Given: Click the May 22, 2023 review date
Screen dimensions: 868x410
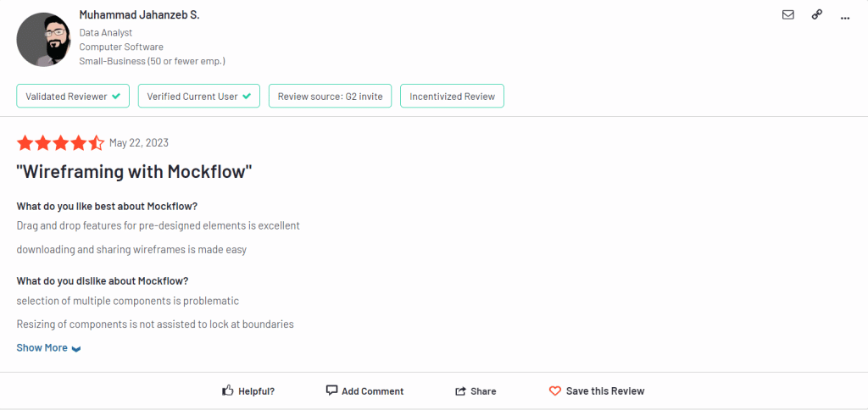Looking at the screenshot, I should click(138, 143).
